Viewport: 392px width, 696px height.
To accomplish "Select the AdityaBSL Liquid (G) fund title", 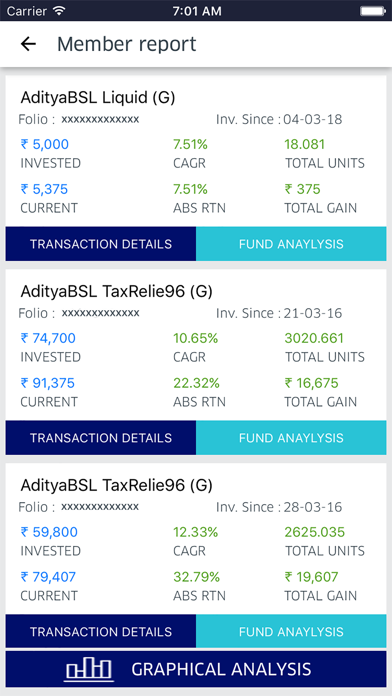I will pos(98,98).
